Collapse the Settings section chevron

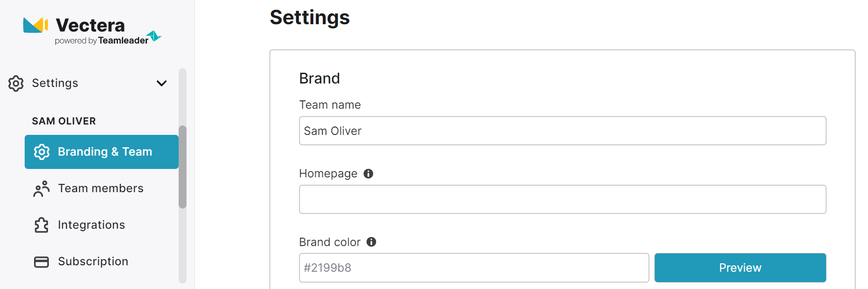(x=161, y=83)
